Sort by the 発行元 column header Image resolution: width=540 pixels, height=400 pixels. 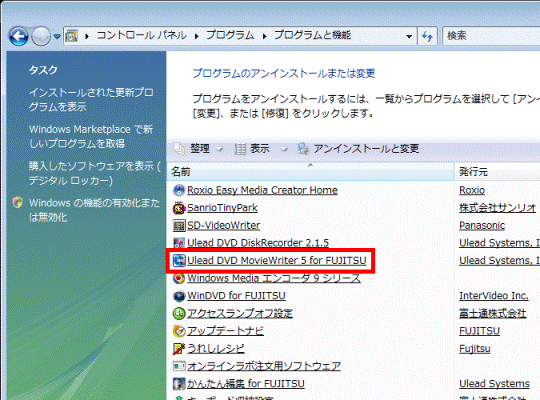pyautogui.click(x=497, y=172)
